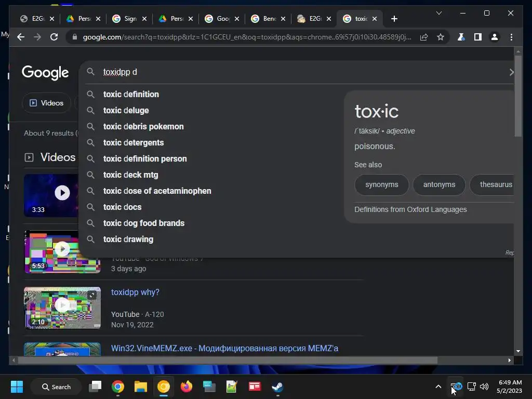
Task: Open the Win32.VineMEMZ.exe video link
Action: 224,349
